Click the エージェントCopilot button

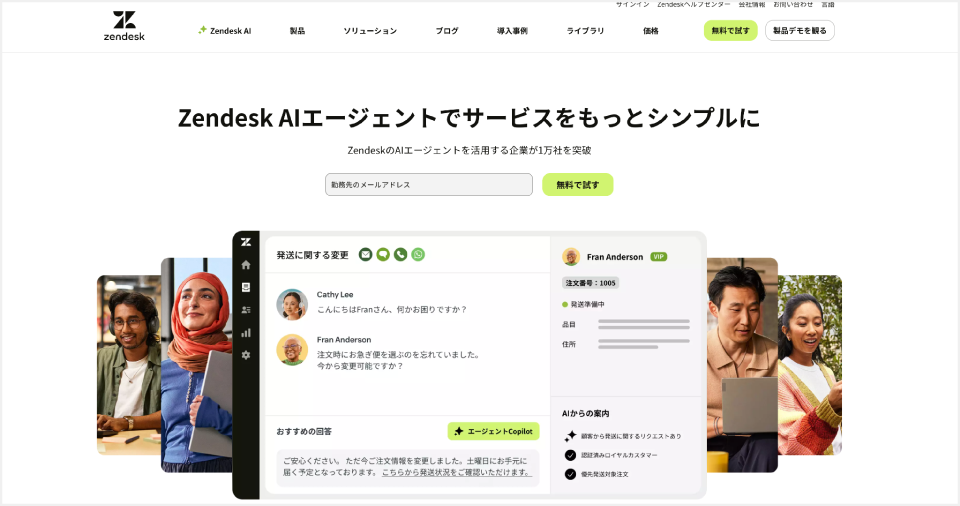point(493,431)
